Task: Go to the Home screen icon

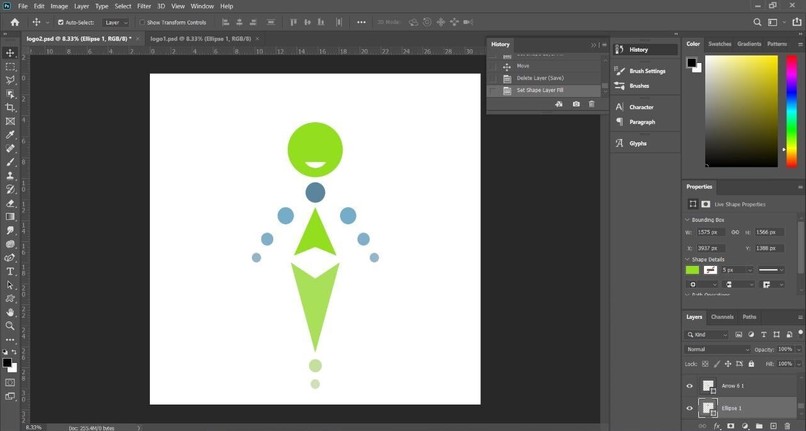Action: [15, 22]
